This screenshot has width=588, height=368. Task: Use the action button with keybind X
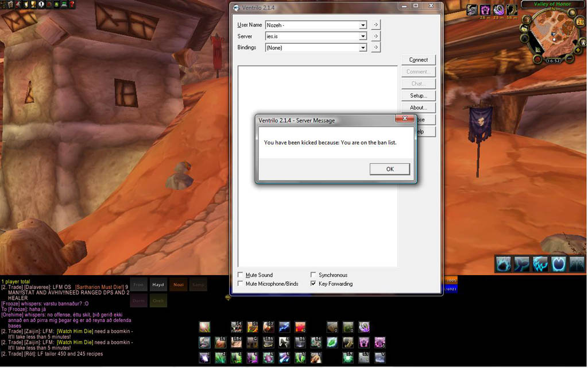tap(284, 343)
